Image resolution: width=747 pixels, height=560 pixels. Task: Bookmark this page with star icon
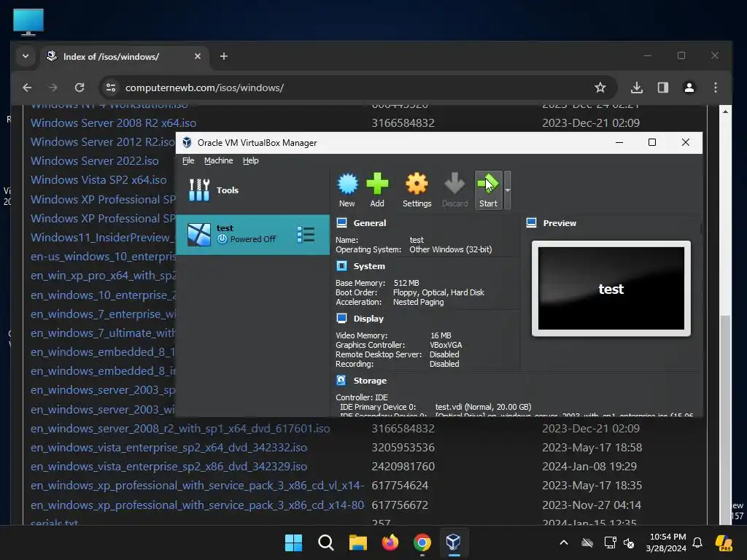point(600,87)
